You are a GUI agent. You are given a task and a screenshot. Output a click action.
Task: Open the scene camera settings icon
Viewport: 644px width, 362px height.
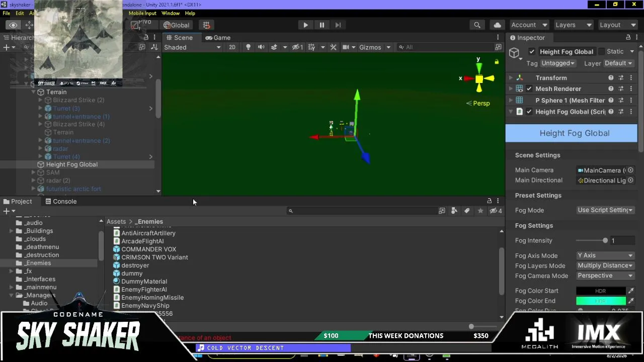pyautogui.click(x=346, y=47)
